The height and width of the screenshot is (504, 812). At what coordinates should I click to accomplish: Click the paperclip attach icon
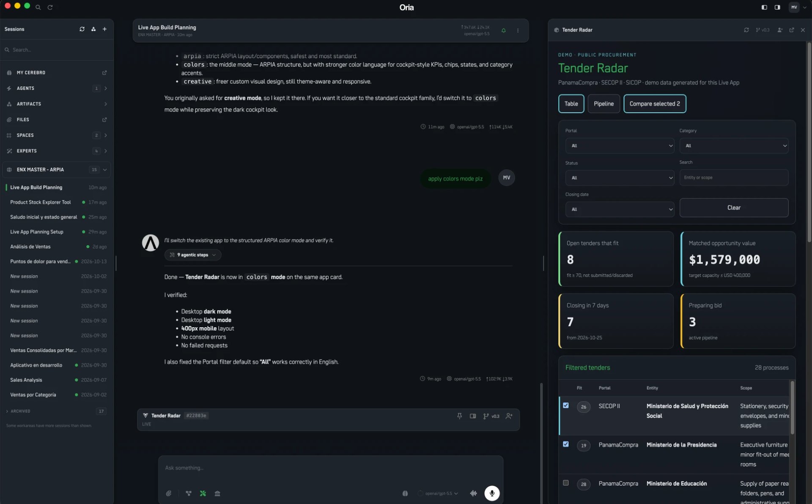click(169, 493)
